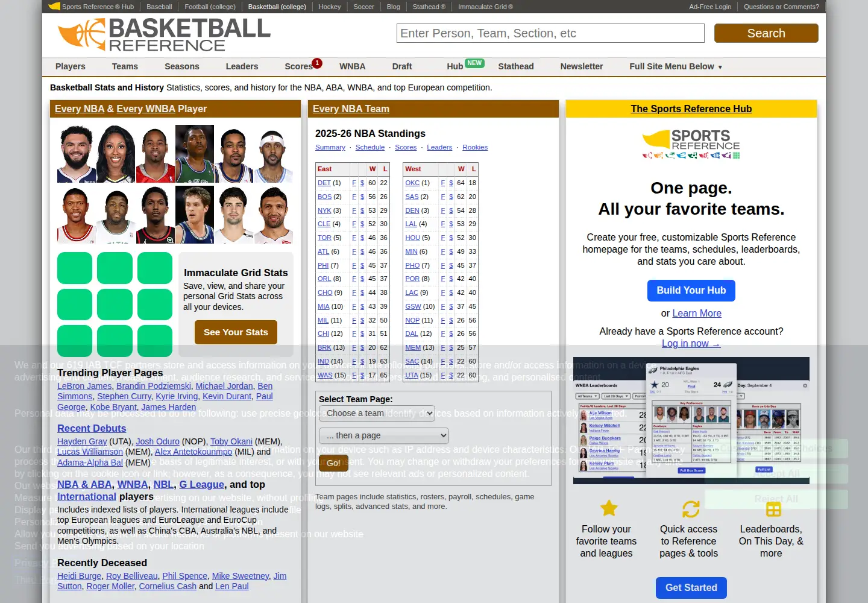
Task: Click the first player headshot in top row
Action: [x=77, y=154]
